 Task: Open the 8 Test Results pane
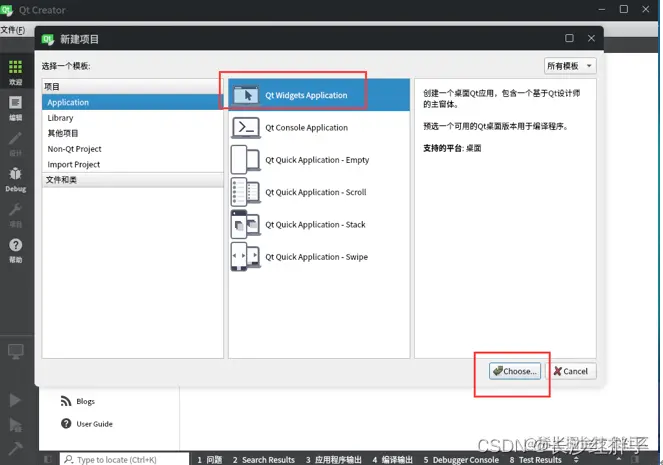536,460
